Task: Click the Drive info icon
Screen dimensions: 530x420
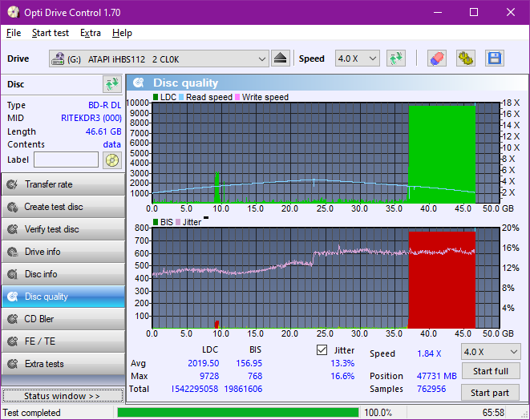Action: pyautogui.click(x=13, y=252)
